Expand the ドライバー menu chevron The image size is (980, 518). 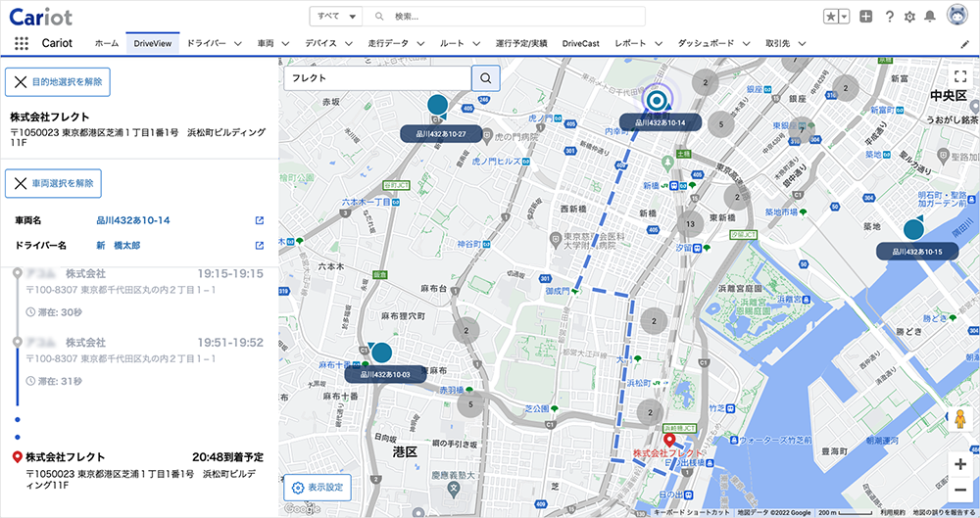coord(237,44)
